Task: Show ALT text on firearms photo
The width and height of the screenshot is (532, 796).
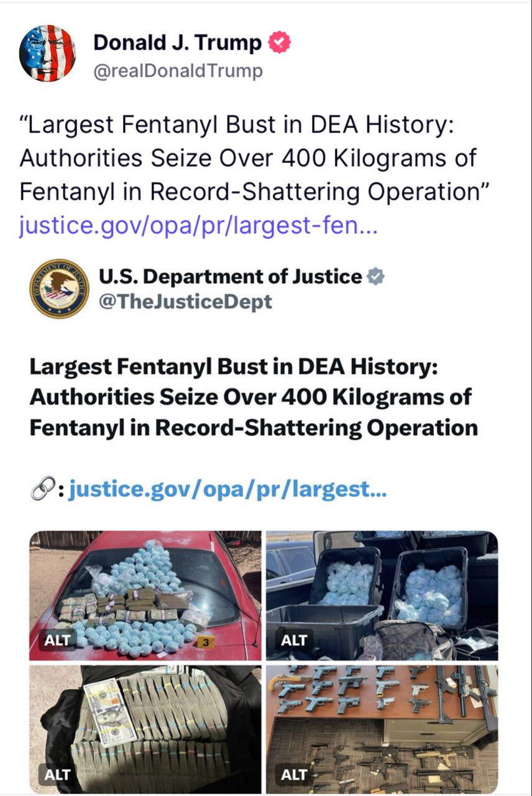Action: tap(294, 774)
